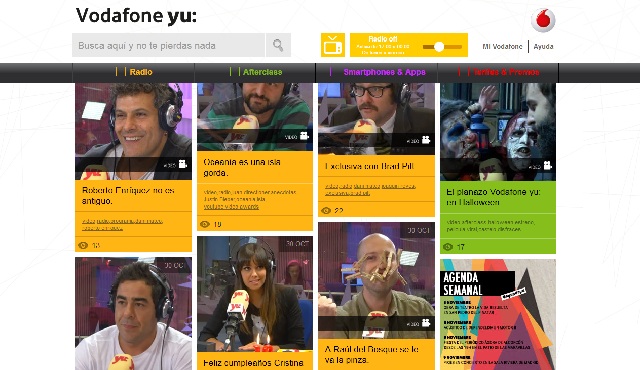Click the eye views icon on Brad Pitt card

pos(326,210)
